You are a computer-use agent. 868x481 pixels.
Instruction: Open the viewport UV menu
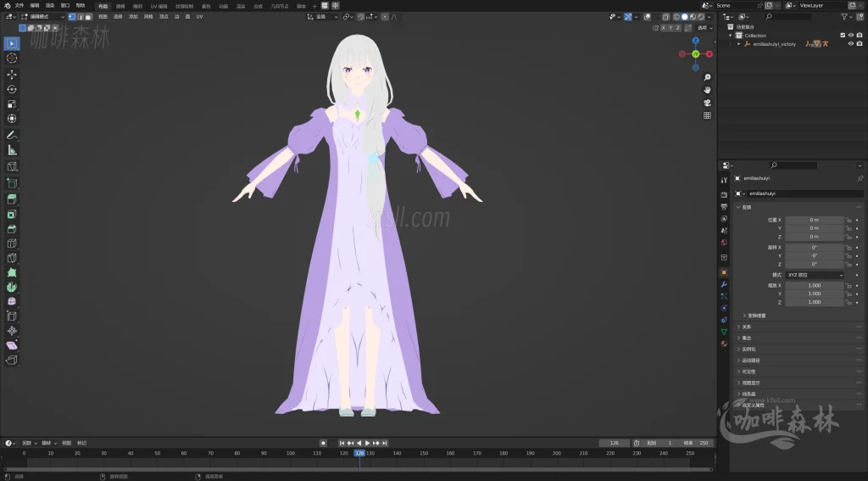point(199,17)
